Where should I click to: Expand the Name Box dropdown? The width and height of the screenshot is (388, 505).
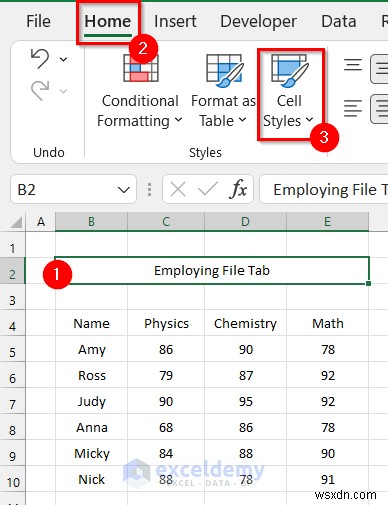coord(124,190)
